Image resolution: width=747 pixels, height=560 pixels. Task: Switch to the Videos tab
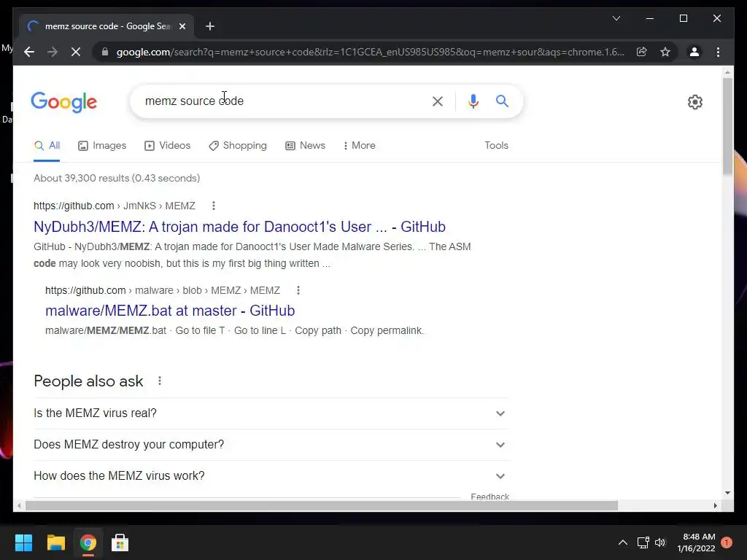(167, 146)
